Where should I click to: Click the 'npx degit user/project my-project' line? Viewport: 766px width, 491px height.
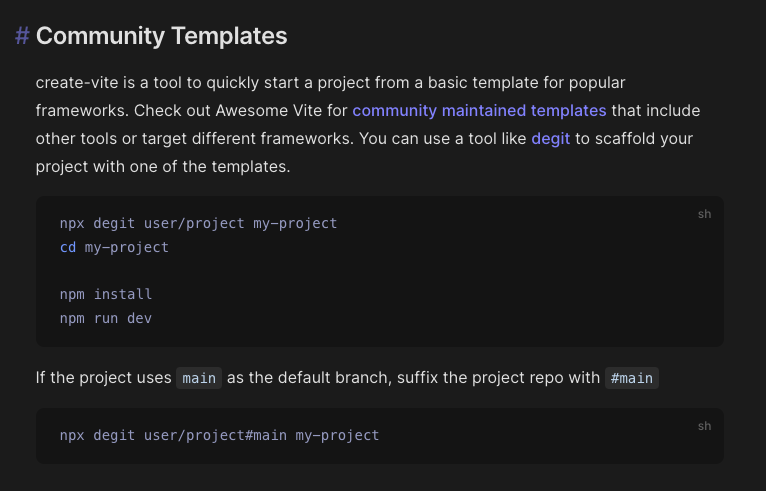click(198, 223)
